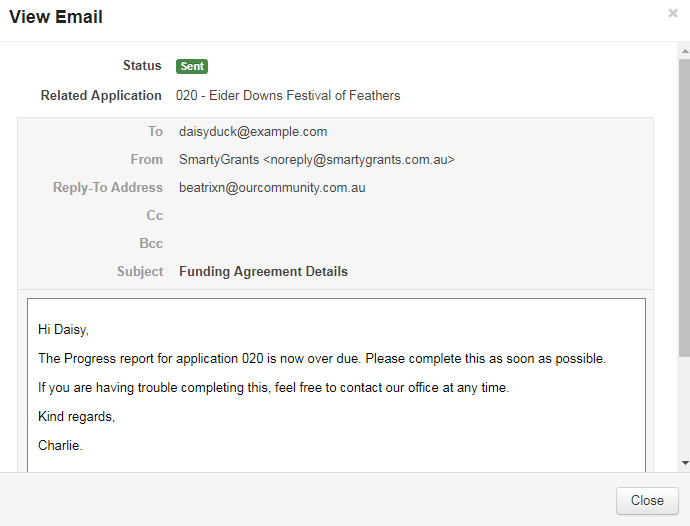Click the overdue Progress report sentence
Screen dimensions: 690x526
click(322, 358)
